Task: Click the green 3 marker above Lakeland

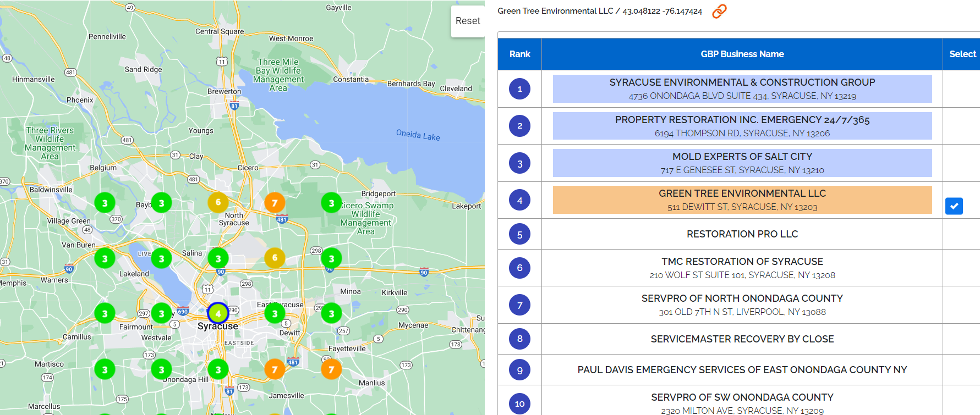Action: click(x=161, y=258)
